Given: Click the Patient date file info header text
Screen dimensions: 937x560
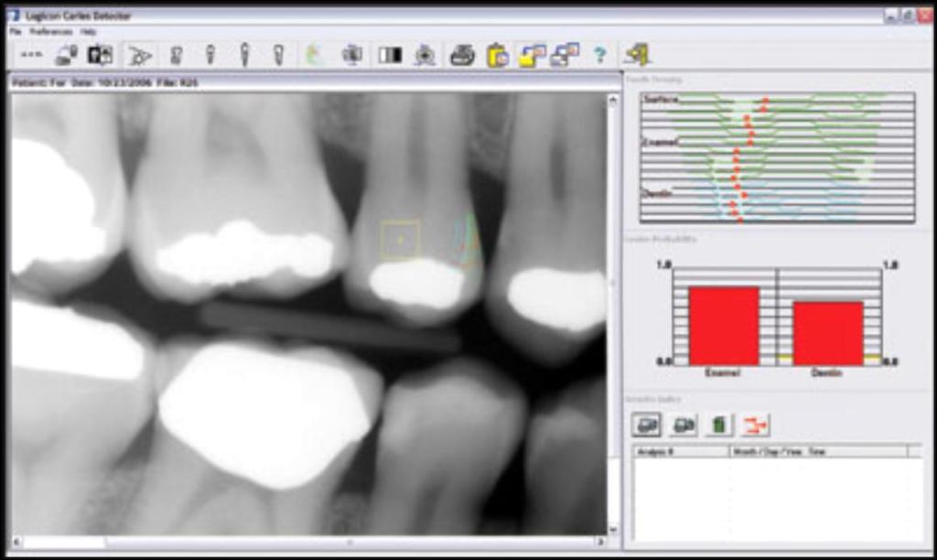Looking at the screenshot, I should (104, 82).
